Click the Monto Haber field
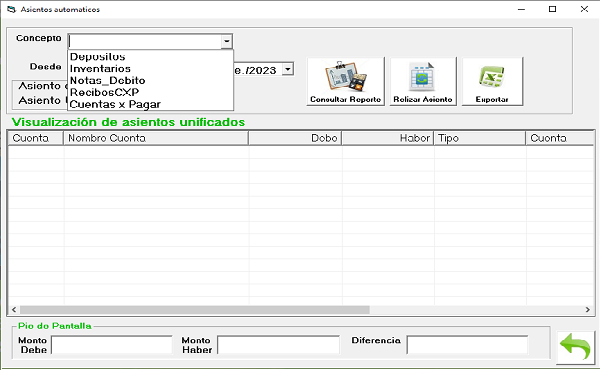600x370 pixels. point(278,345)
